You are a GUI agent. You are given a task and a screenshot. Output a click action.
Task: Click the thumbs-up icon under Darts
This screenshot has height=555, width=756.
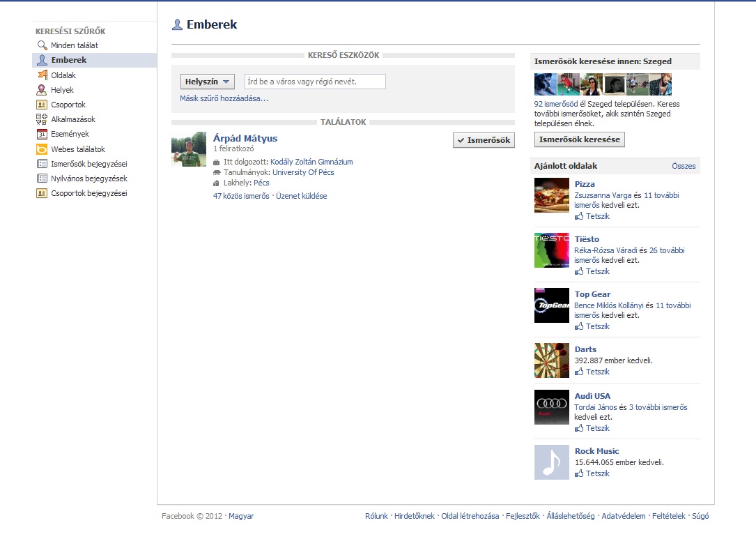point(579,372)
